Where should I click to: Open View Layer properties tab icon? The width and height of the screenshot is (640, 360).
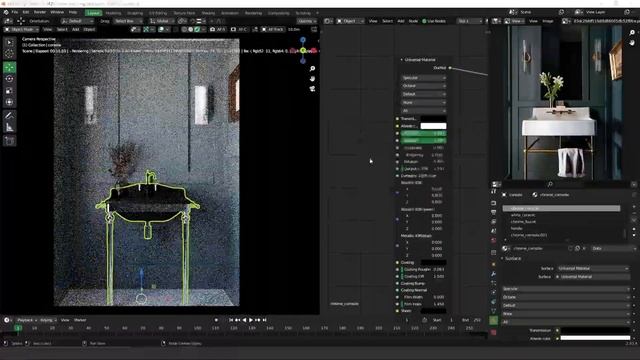(x=493, y=222)
